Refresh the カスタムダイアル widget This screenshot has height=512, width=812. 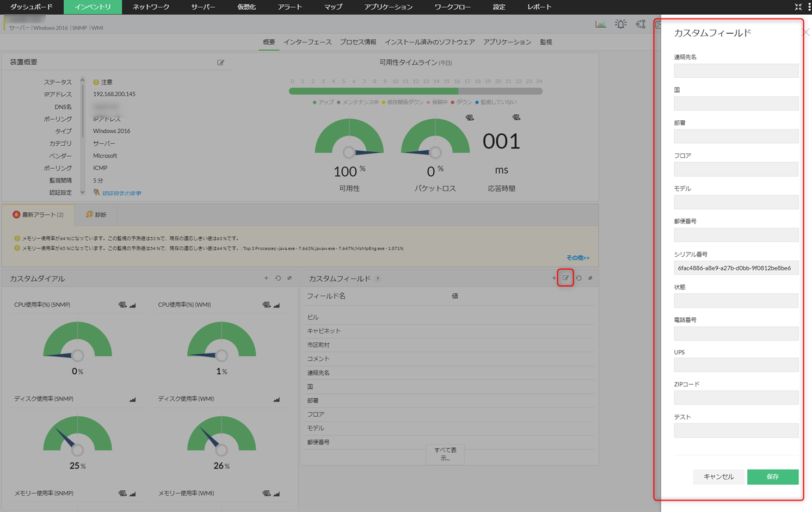278,278
